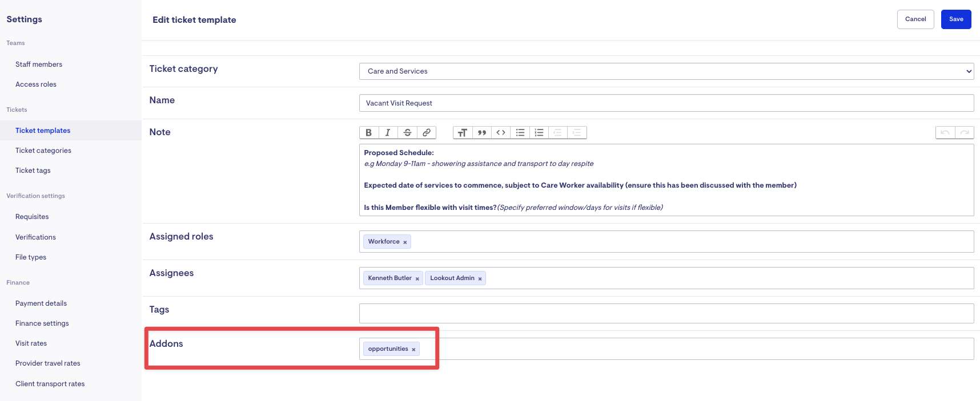The width and height of the screenshot is (980, 401).
Task: Click the Name input field
Action: point(666,103)
